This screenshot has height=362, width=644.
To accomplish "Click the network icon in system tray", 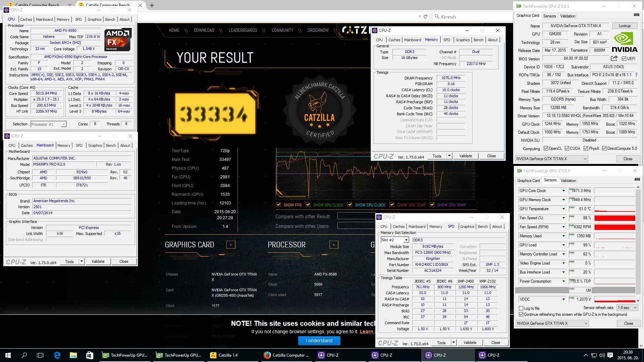I will 594,355.
